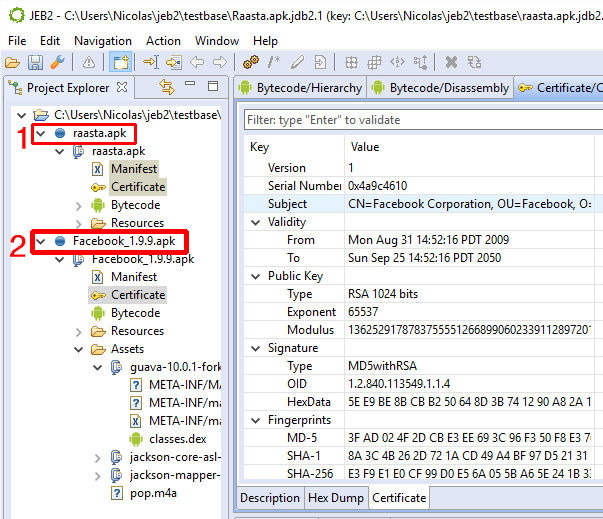This screenshot has width=603, height=519.
Task: Collapse the Fingerprints row
Action: (255, 420)
